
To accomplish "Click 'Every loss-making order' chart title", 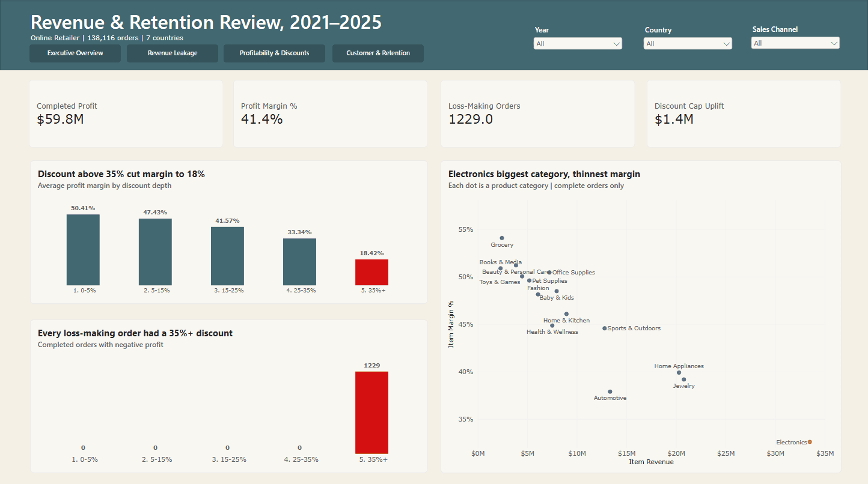I will click(x=135, y=333).
